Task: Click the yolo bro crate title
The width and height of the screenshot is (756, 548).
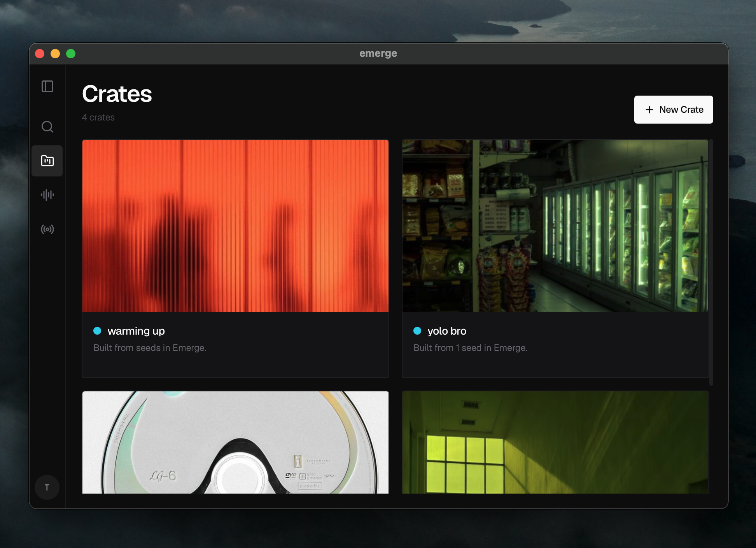Action: [447, 331]
